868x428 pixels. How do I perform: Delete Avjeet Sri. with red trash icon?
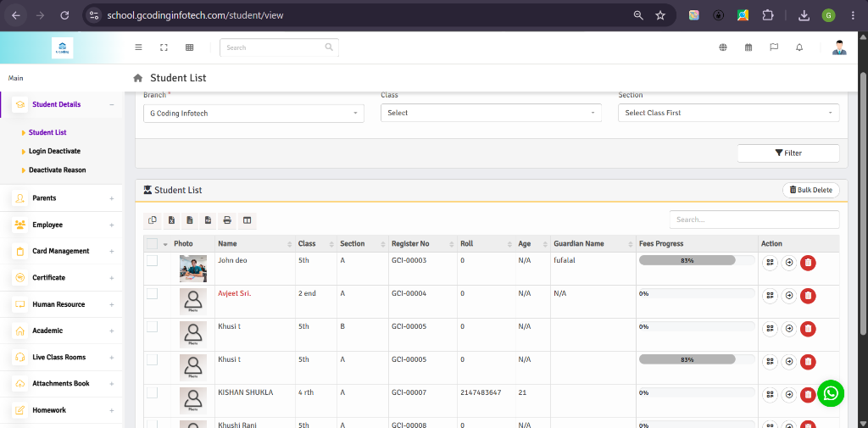808,297
